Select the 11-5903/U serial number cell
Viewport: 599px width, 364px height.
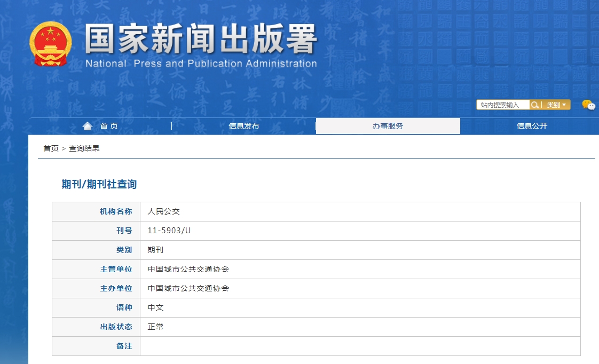pyautogui.click(x=169, y=231)
